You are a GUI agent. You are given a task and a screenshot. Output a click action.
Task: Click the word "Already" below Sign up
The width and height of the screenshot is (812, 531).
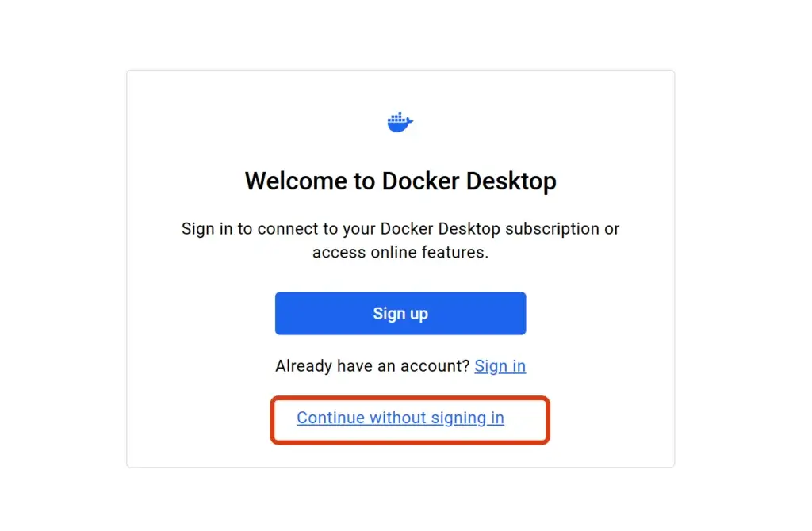(303, 366)
